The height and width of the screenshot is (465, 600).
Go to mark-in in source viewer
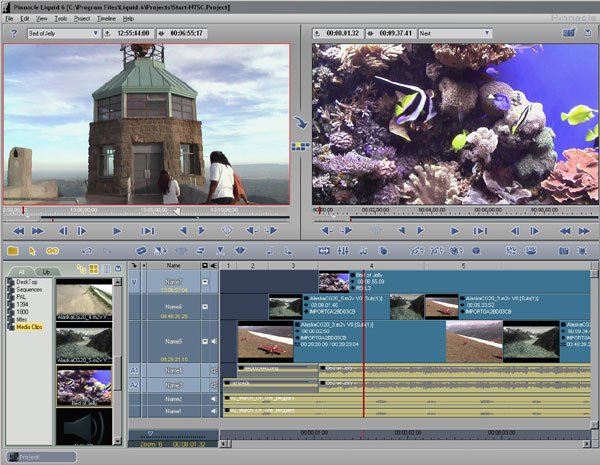click(252, 230)
